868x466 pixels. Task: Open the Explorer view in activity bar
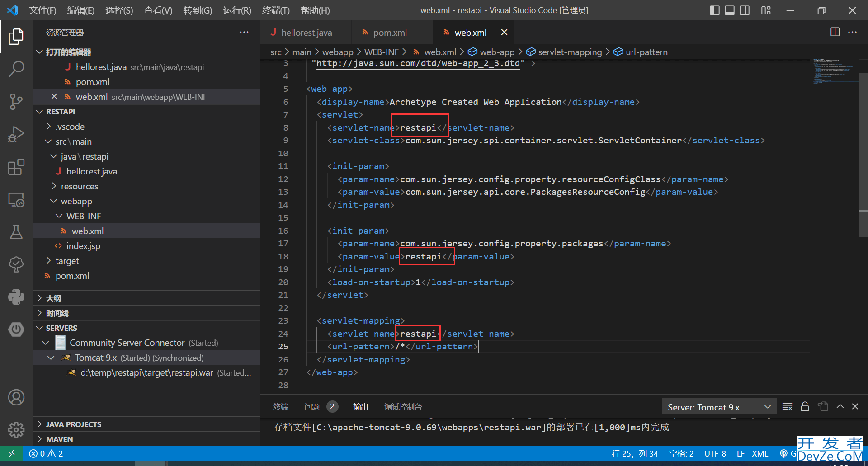tap(16, 37)
